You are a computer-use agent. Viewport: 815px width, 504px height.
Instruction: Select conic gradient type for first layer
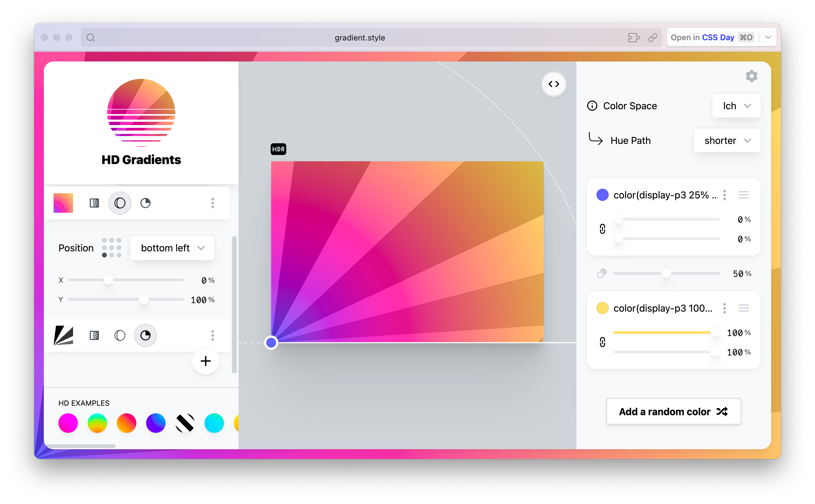click(x=145, y=203)
